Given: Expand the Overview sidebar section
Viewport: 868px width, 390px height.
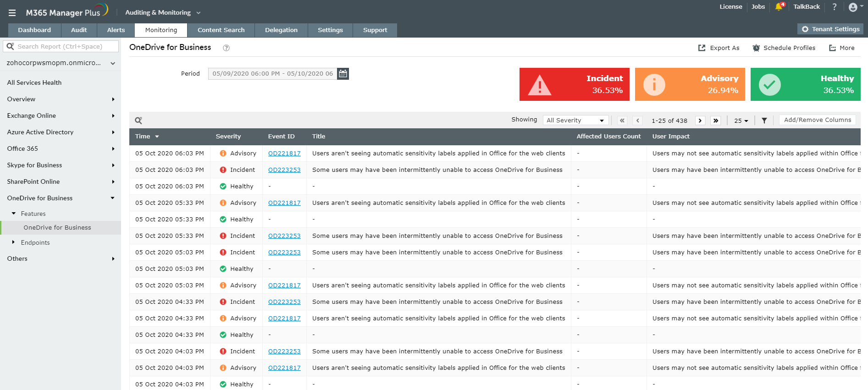Looking at the screenshot, I should 61,99.
